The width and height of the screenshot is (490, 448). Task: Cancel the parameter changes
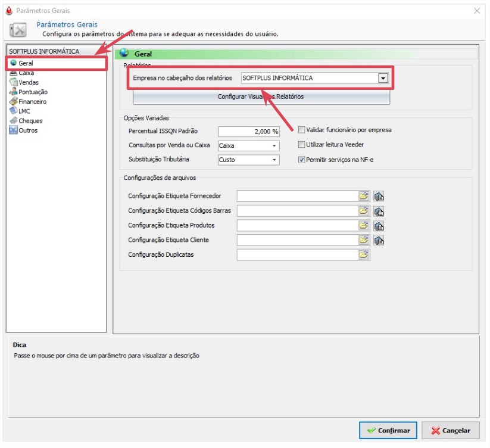[x=451, y=431]
